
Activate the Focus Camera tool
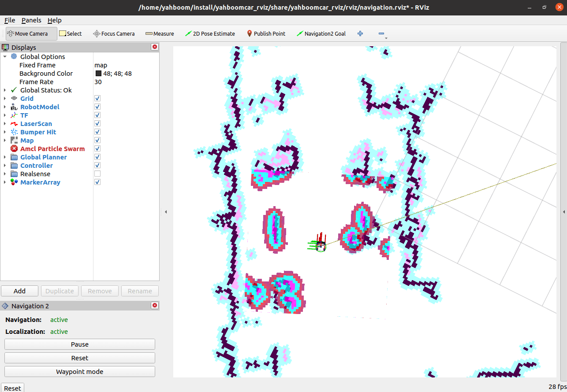(114, 33)
